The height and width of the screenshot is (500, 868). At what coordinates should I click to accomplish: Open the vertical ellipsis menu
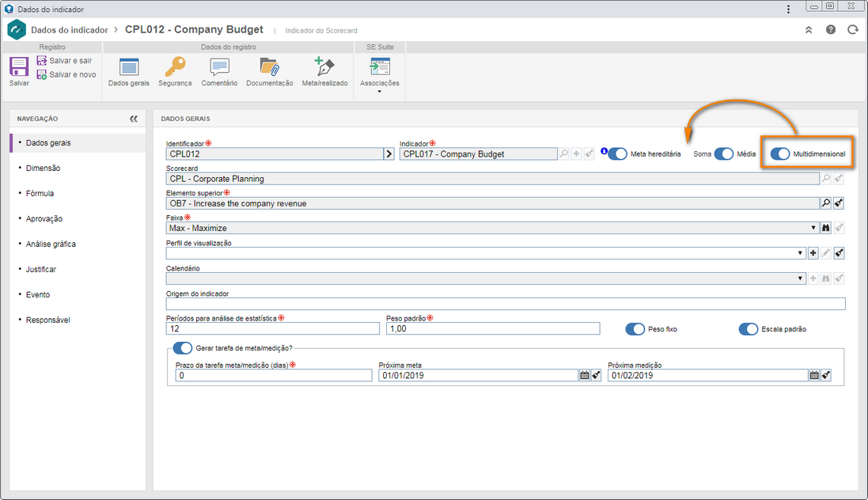[x=788, y=9]
